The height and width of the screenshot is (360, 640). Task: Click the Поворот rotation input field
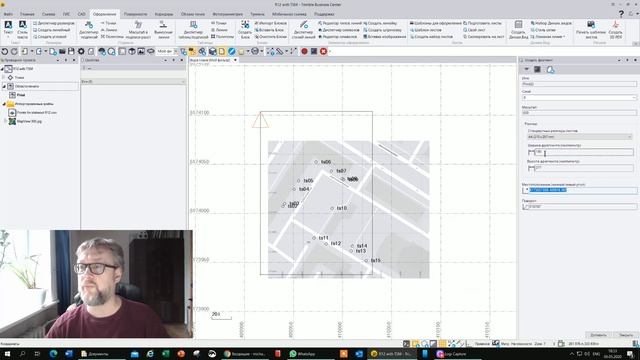coord(580,207)
